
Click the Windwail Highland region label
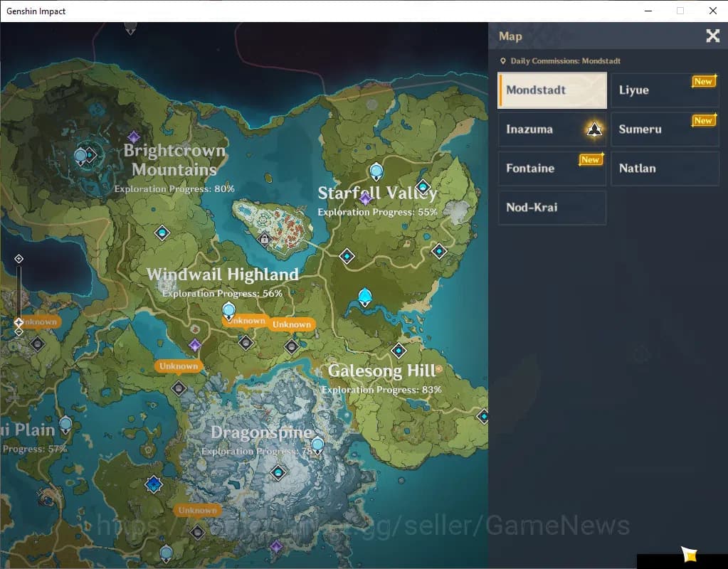[223, 275]
